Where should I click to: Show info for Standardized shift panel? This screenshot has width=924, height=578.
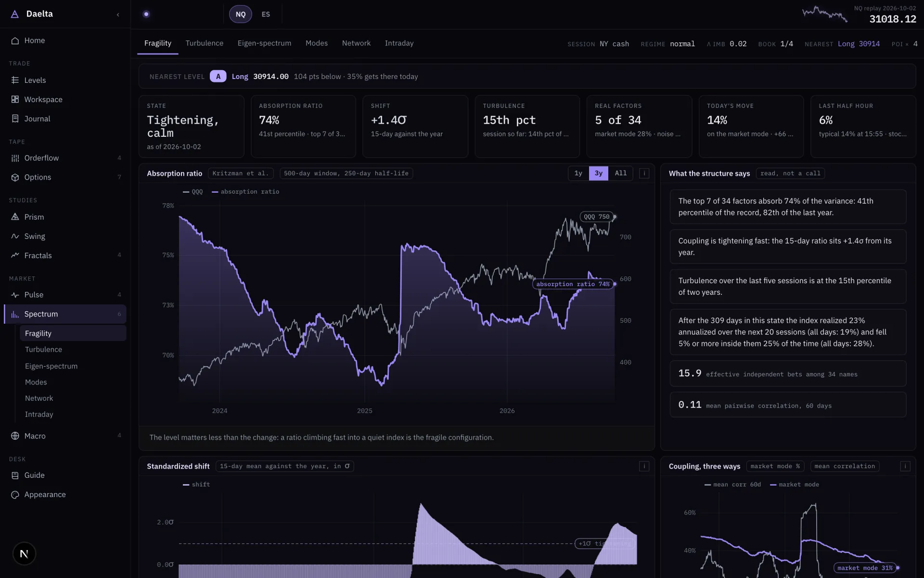(x=644, y=466)
